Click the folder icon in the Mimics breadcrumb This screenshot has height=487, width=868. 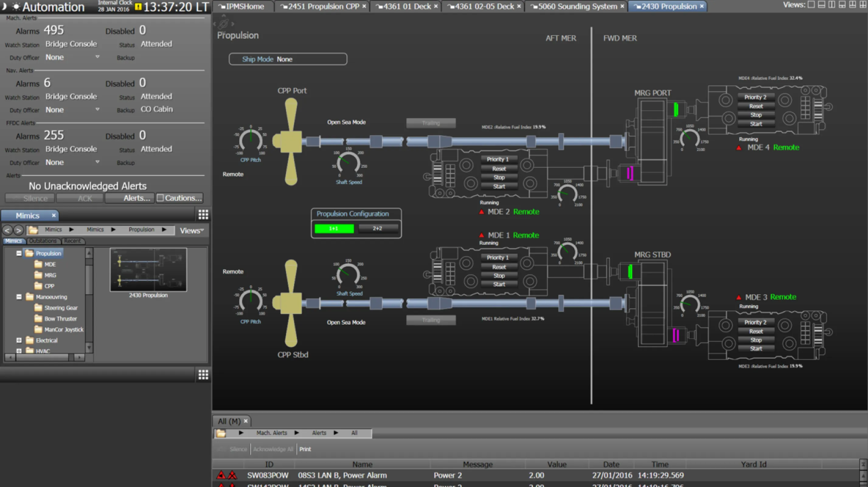33,230
